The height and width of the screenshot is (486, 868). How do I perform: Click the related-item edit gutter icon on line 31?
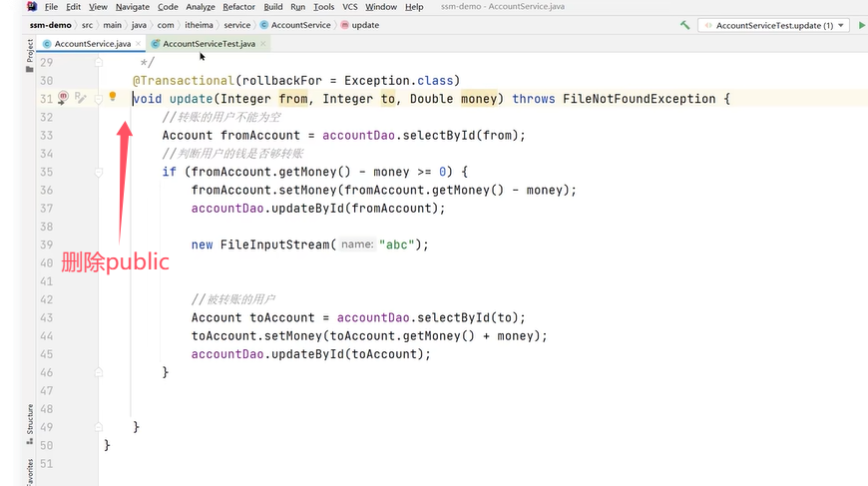[x=80, y=98]
